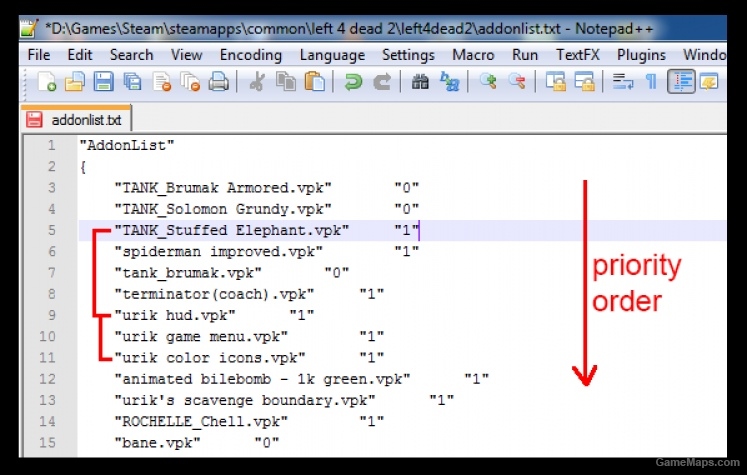Click the "1" value beside TANK_Stuffed Elephant.vpk
The image size is (747, 475).
406,231
